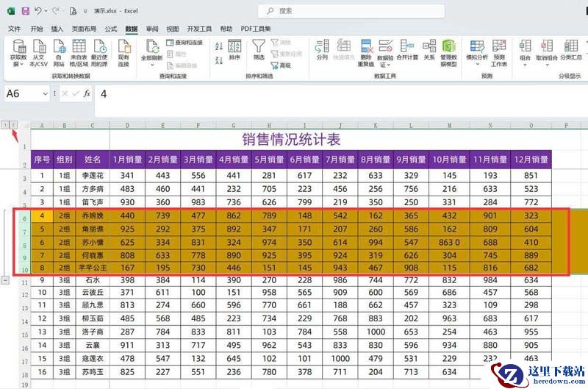Show outline level 2
The image size is (588, 389).
[x=13, y=125]
